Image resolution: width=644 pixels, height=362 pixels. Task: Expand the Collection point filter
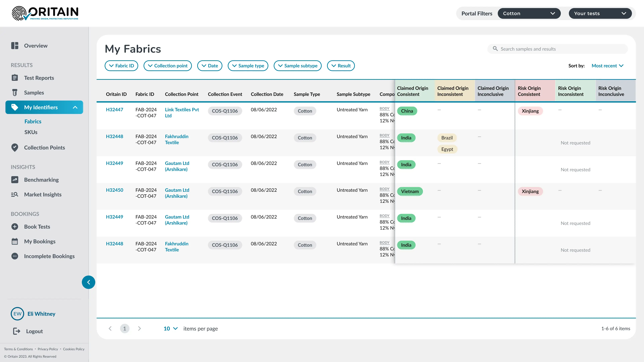pos(168,66)
